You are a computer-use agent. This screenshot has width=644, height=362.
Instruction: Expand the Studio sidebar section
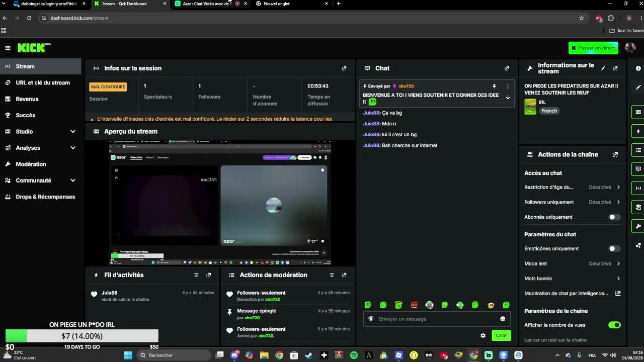73,132
